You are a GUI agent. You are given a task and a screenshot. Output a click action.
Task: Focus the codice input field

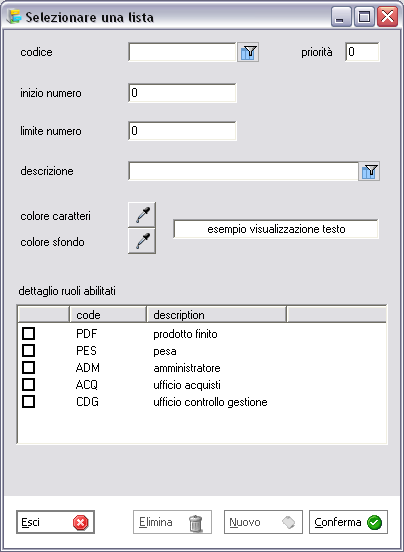click(x=182, y=52)
